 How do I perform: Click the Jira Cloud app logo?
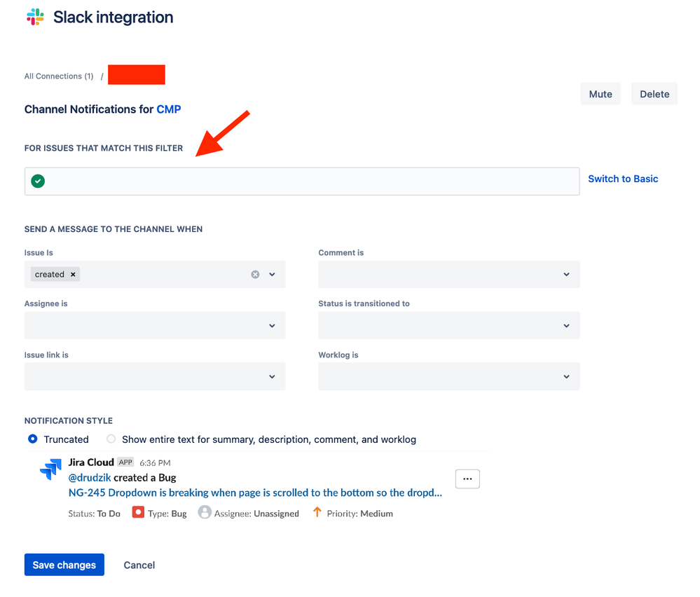point(51,469)
